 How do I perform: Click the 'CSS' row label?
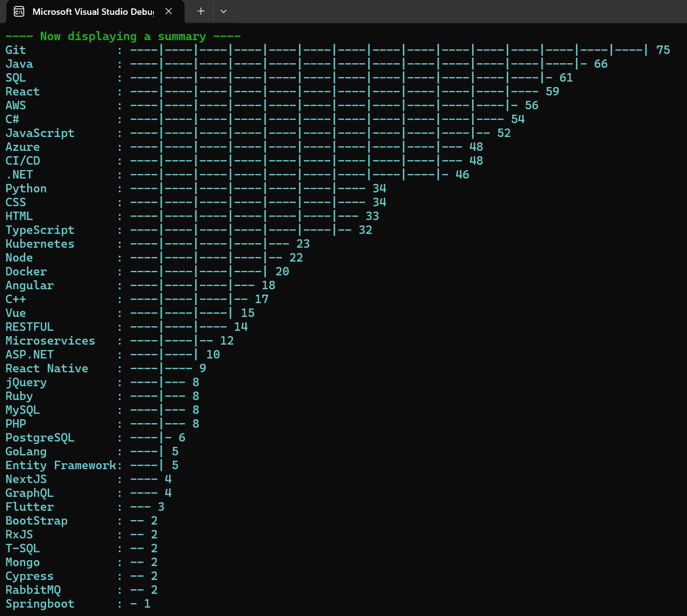pos(16,202)
